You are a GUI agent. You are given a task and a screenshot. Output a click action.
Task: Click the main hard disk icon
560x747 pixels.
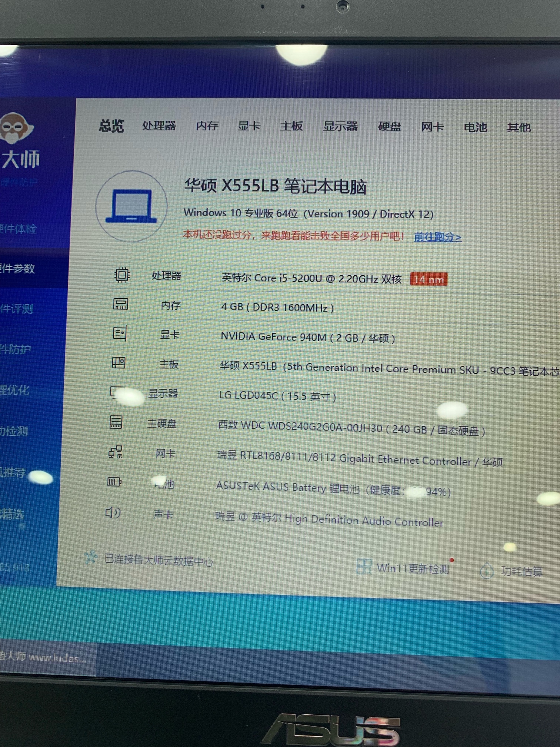pyautogui.click(x=116, y=422)
